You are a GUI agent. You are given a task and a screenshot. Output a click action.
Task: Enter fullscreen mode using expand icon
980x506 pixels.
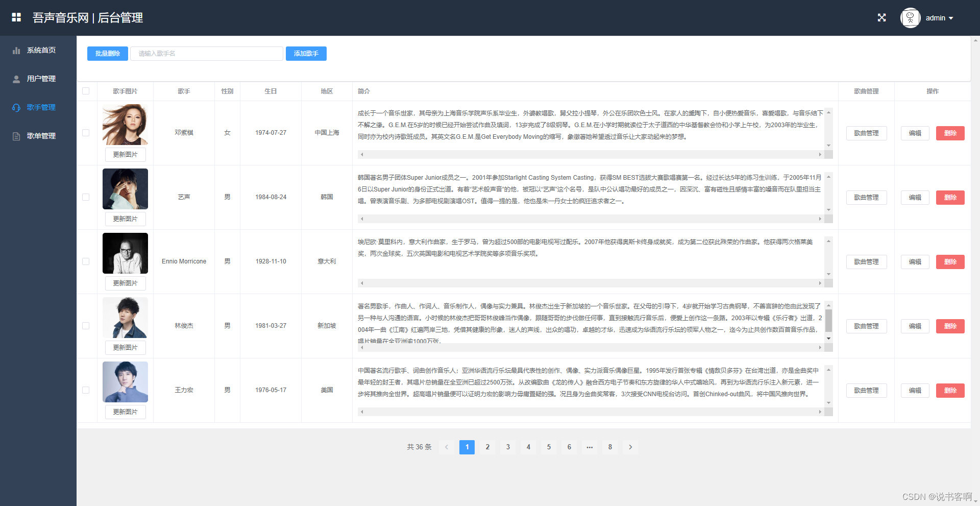[x=881, y=17]
